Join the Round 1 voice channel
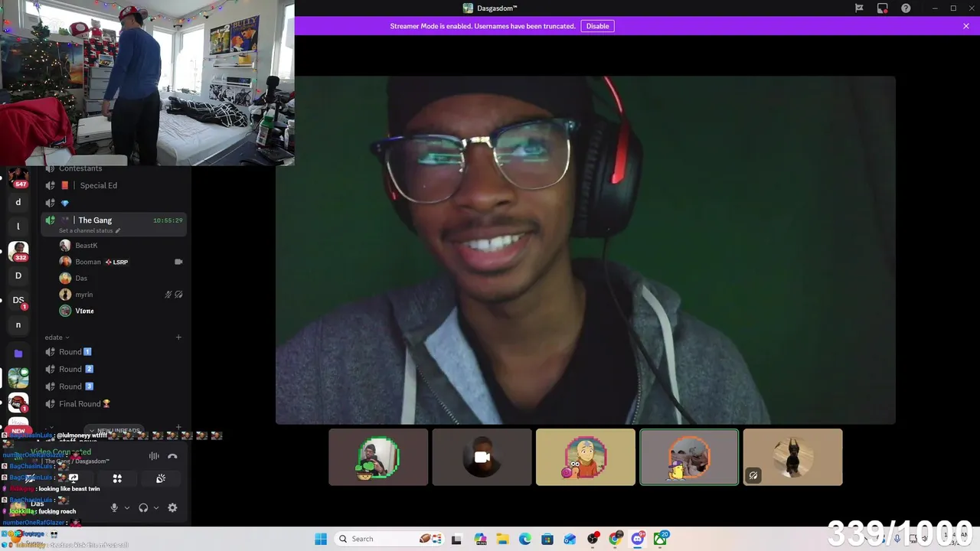 coord(115,352)
